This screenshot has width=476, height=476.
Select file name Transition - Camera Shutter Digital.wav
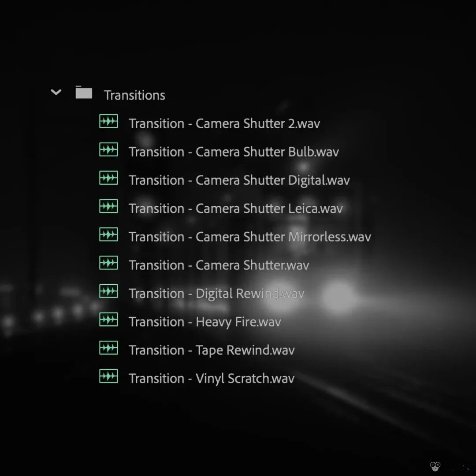click(x=239, y=180)
